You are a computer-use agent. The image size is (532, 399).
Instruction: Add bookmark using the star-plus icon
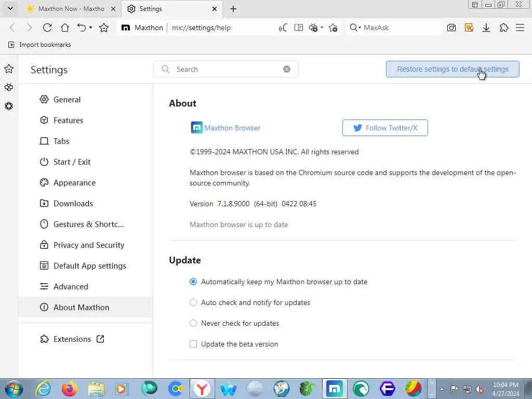pyautogui.click(x=333, y=28)
